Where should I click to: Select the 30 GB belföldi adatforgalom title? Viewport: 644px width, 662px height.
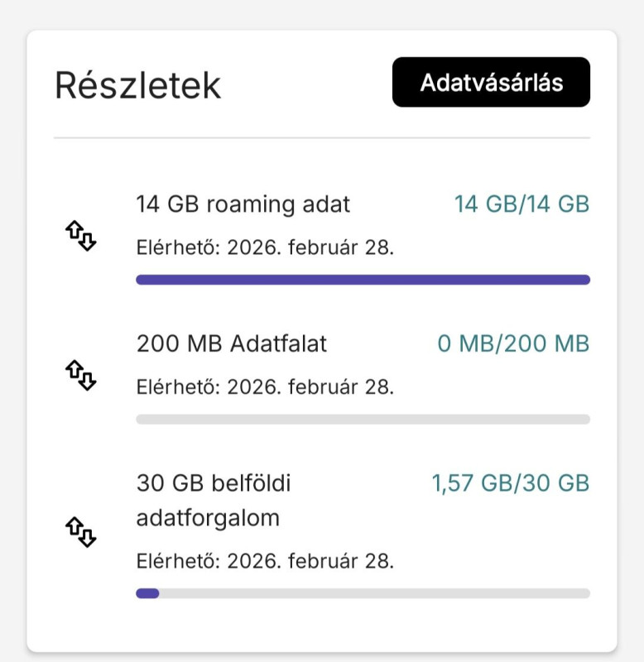point(214,483)
